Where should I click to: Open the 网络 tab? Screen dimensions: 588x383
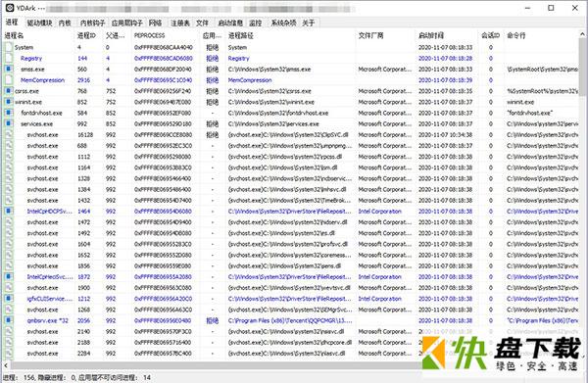point(155,23)
